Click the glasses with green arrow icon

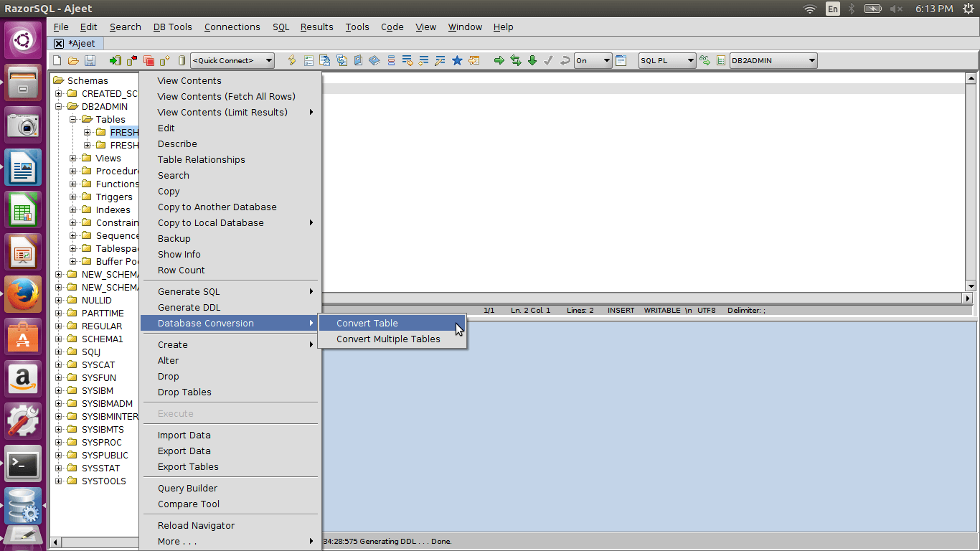[705, 60]
